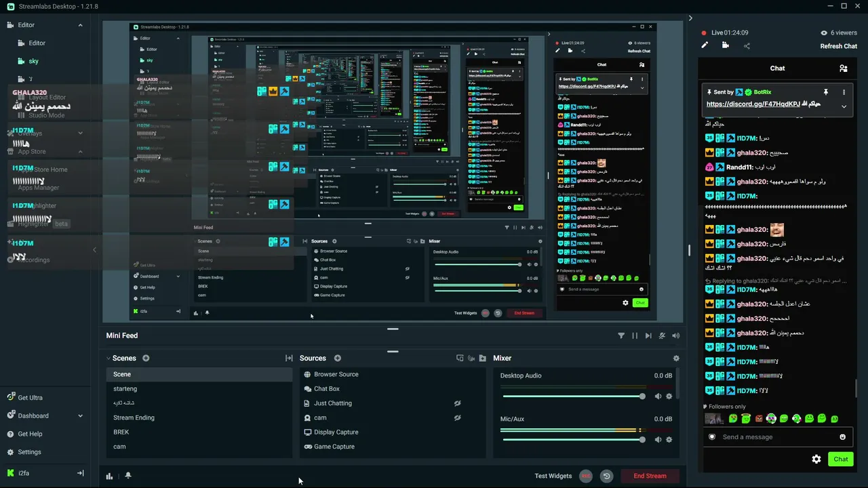Open the replay buffer button

pyautogui.click(x=607, y=476)
